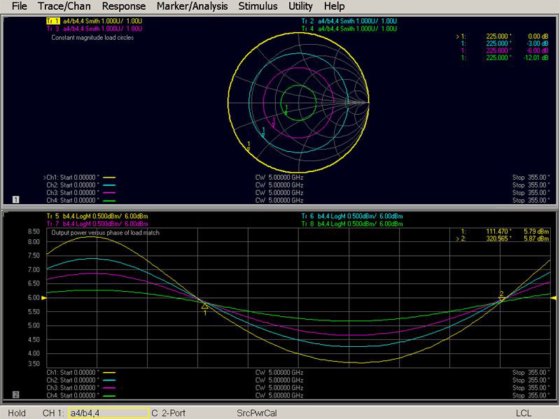Select the Tr 2 cyan Smith trace label
Image resolution: width=560 pixels, height=419 pixels.
[x=349, y=21]
